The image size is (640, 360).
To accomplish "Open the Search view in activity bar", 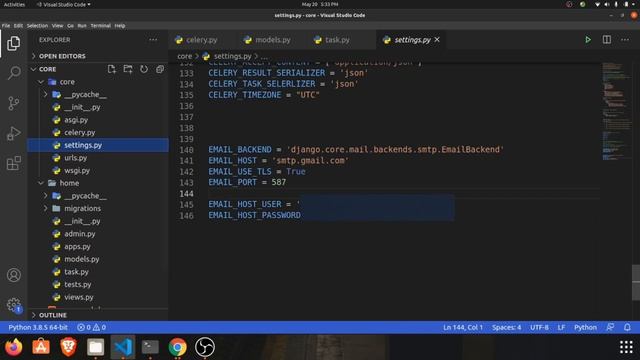I will click(13, 73).
